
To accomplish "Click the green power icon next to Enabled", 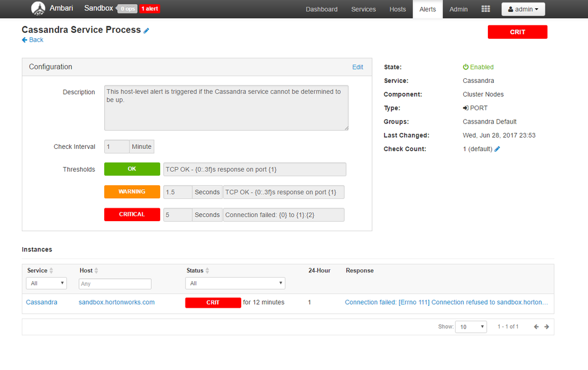I will pyautogui.click(x=465, y=66).
